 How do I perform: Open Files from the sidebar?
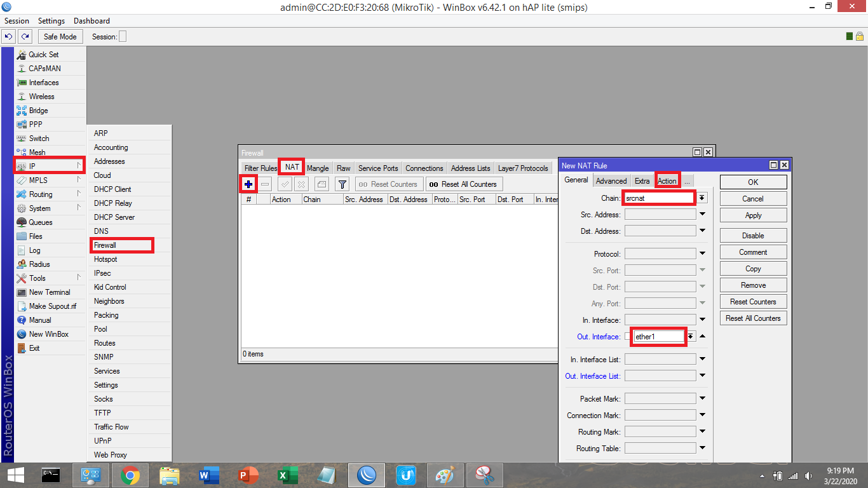click(x=36, y=236)
